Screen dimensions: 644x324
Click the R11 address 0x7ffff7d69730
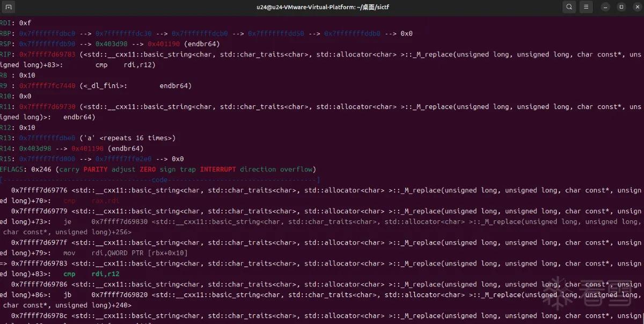[x=47, y=107]
